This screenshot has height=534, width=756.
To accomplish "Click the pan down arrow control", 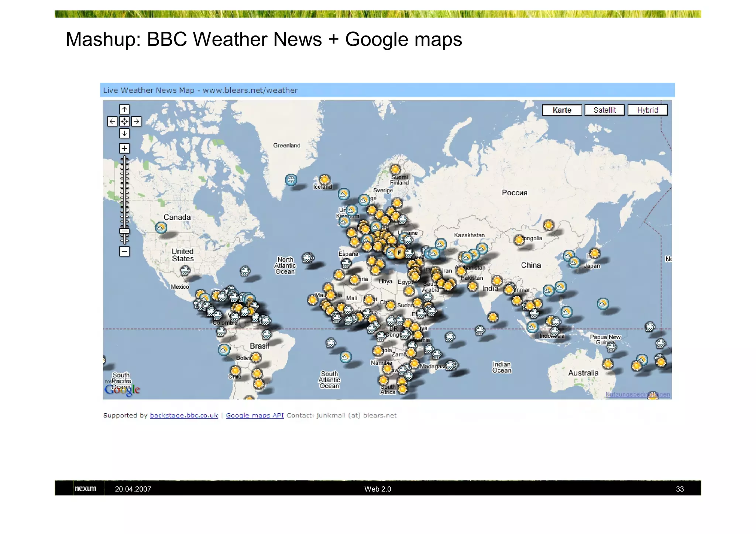I will (x=124, y=133).
